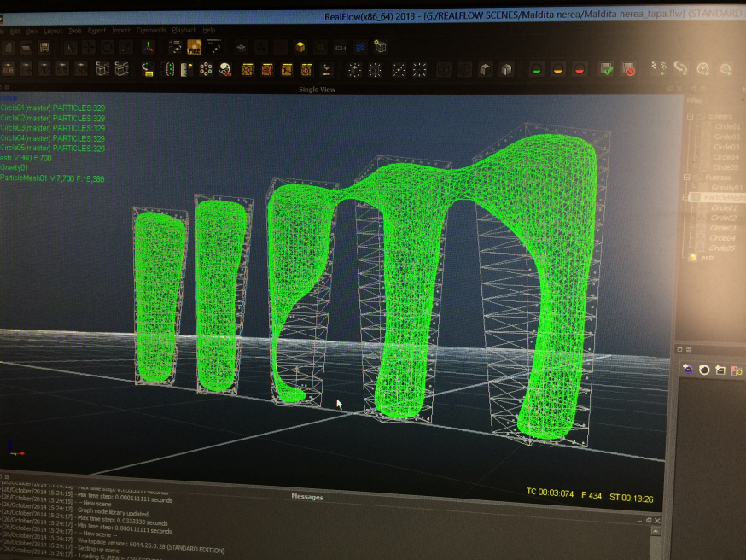The width and height of the screenshot is (746, 560).
Task: Click the clock with play arrow icon
Action: point(702,69)
